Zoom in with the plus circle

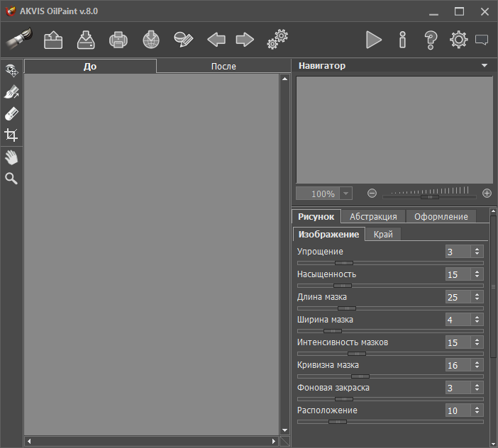(x=487, y=194)
